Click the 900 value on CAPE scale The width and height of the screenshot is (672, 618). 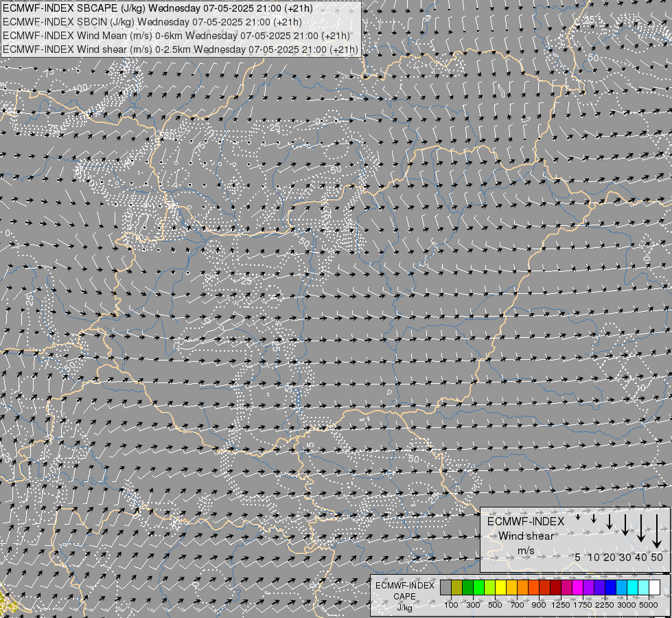539,605
